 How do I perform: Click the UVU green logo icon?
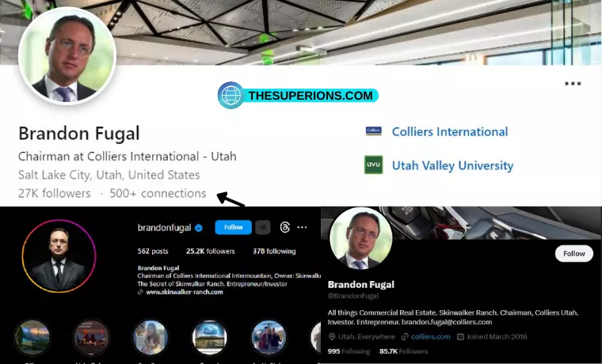click(374, 165)
